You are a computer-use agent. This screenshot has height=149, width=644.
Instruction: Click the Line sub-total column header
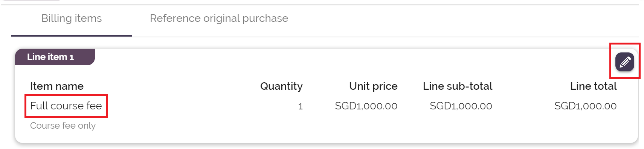tap(458, 86)
